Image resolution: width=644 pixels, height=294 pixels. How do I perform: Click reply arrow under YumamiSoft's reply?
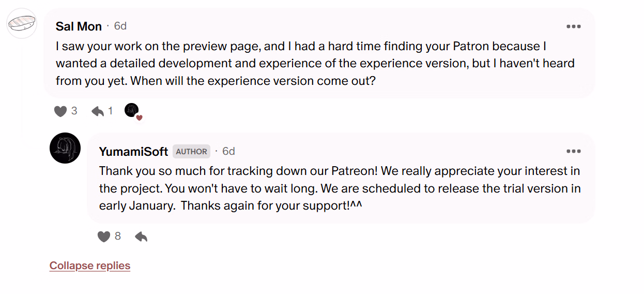(141, 237)
